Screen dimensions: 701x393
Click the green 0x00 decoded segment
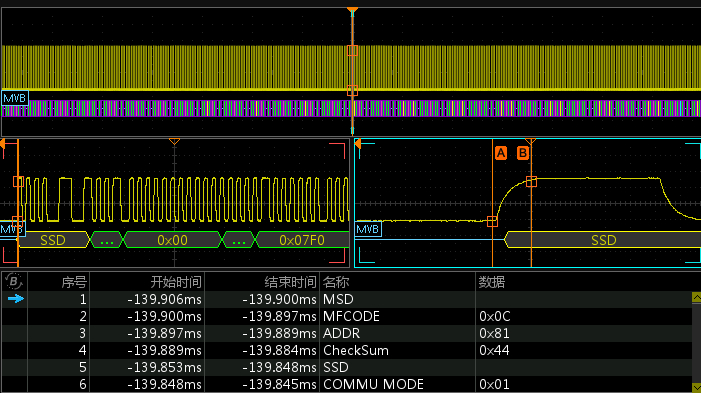(172, 240)
